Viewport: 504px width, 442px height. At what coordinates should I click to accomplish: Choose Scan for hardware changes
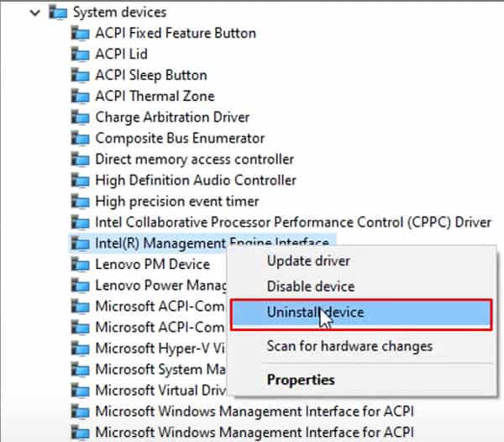(x=349, y=346)
